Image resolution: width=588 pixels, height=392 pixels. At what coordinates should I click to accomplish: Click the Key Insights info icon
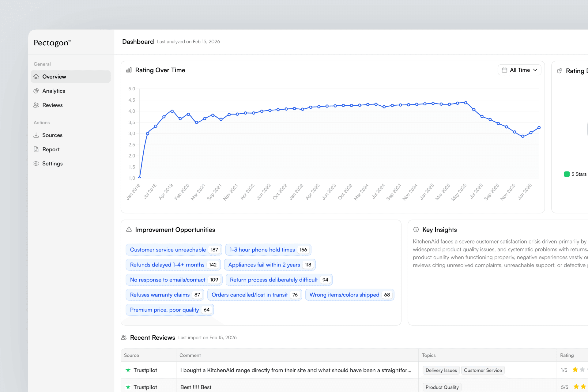[x=416, y=229]
